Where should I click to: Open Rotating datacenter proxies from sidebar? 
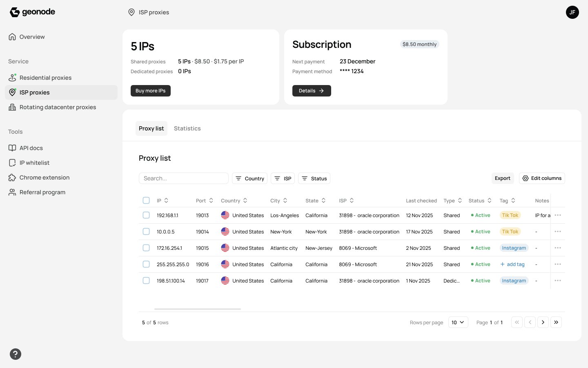tap(58, 107)
